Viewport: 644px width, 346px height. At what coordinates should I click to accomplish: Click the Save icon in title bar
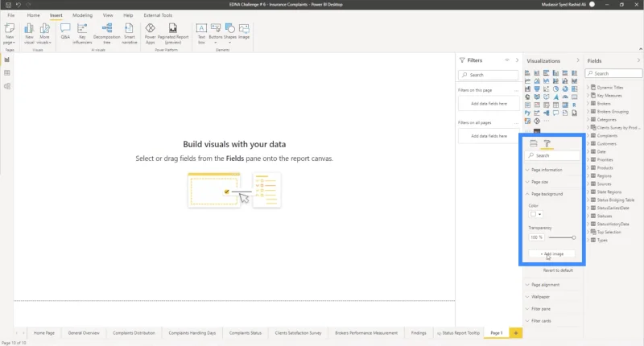[x=8, y=5]
